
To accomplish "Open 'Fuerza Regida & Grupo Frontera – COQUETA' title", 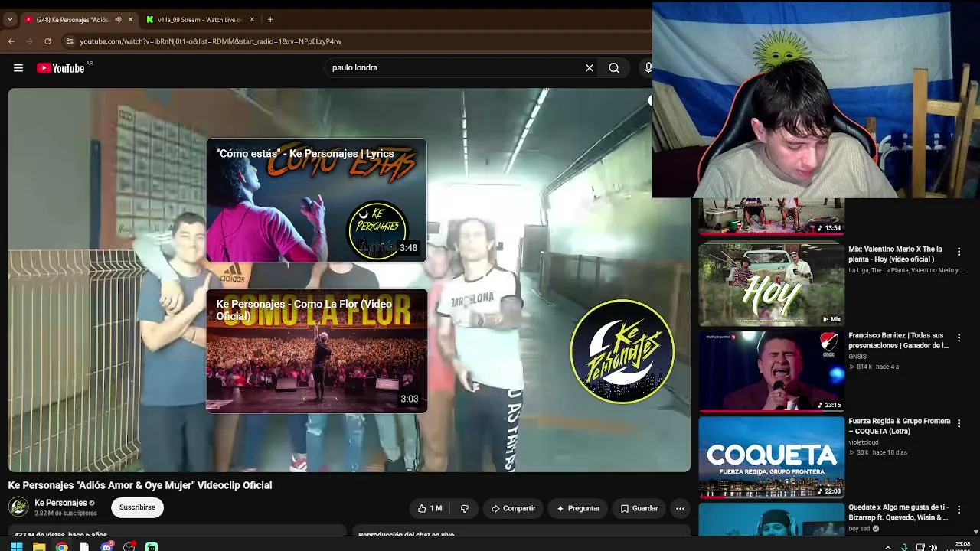I will pyautogui.click(x=900, y=426).
